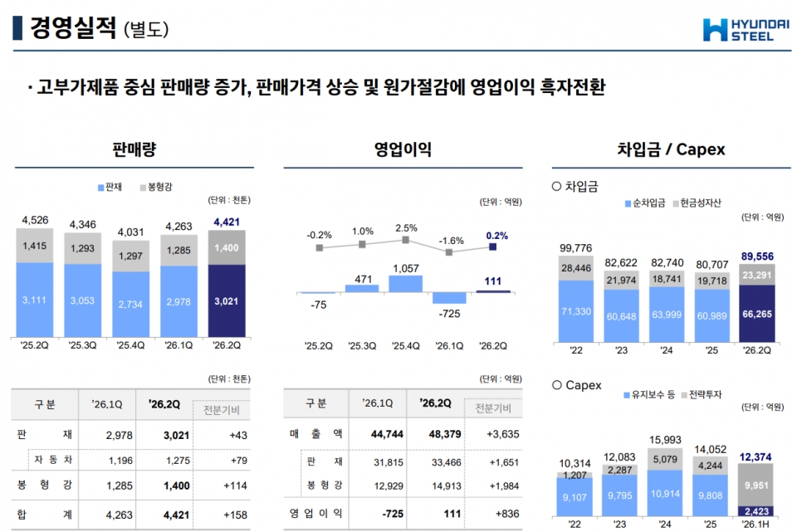The height and width of the screenshot is (532, 797).
Task: Click the 순차입금 legend swatch
Action: coord(628,204)
